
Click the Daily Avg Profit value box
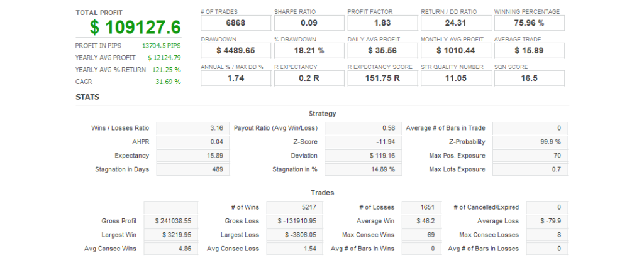point(382,51)
